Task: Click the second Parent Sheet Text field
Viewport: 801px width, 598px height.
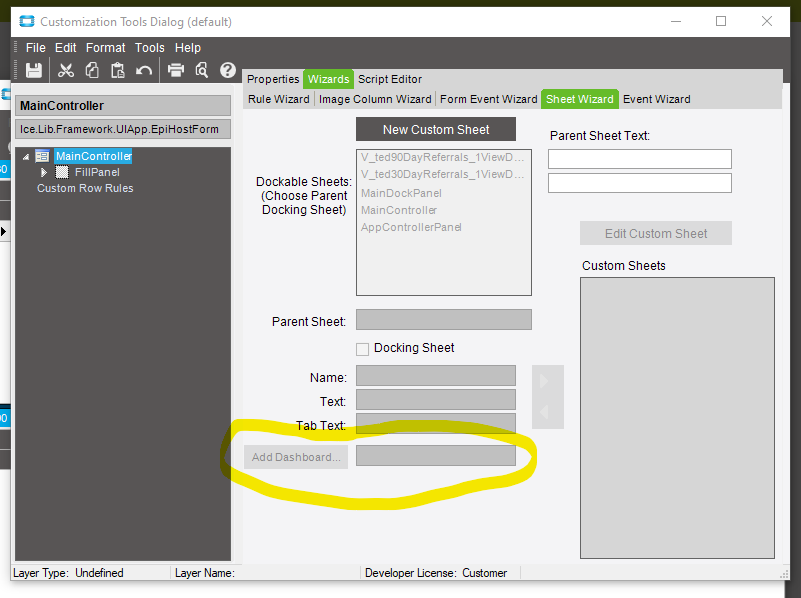Action: 640,183
